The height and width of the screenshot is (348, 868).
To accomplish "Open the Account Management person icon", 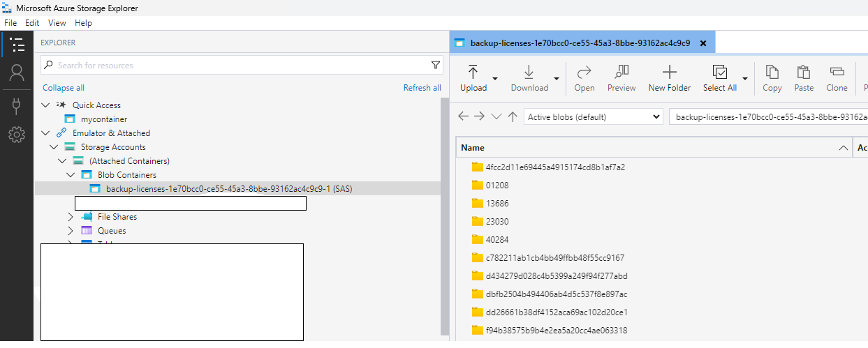I will [17, 73].
